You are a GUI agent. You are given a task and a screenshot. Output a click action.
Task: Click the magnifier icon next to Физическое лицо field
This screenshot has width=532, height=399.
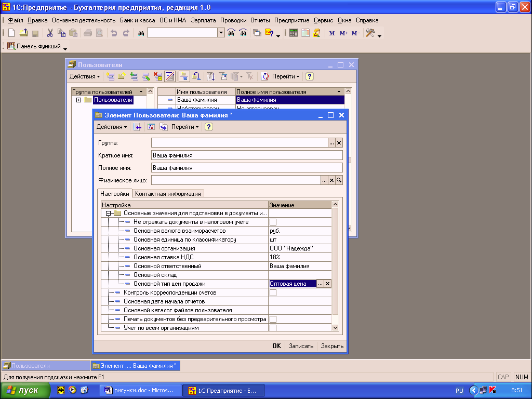pos(339,180)
